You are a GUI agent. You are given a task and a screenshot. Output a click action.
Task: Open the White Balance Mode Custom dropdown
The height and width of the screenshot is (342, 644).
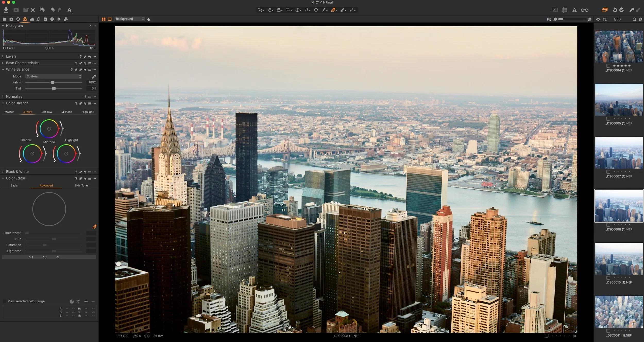(x=54, y=76)
